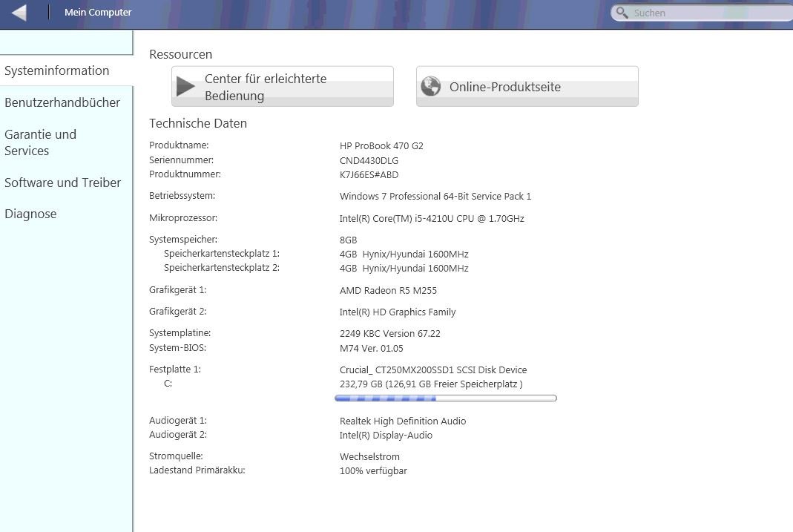Click Intel(R) HD Graphics Family entry
Image resolution: width=793 pixels, height=532 pixels.
pyautogui.click(x=398, y=312)
